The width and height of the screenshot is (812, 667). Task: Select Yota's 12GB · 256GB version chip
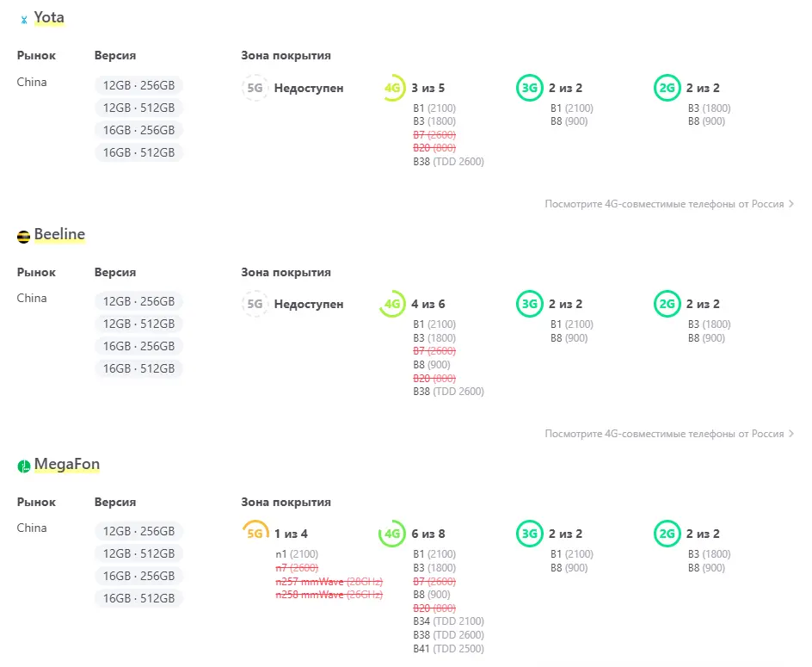point(138,85)
